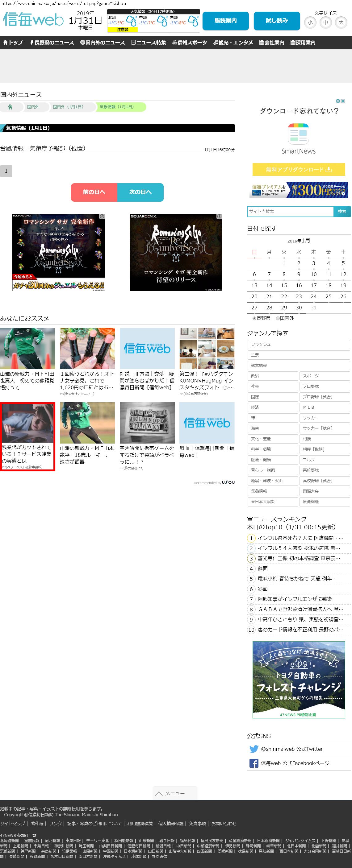Viewport: 352px width, 868px height.
Task: Open 残業代がカット PR article
Action: click(x=27, y=436)
